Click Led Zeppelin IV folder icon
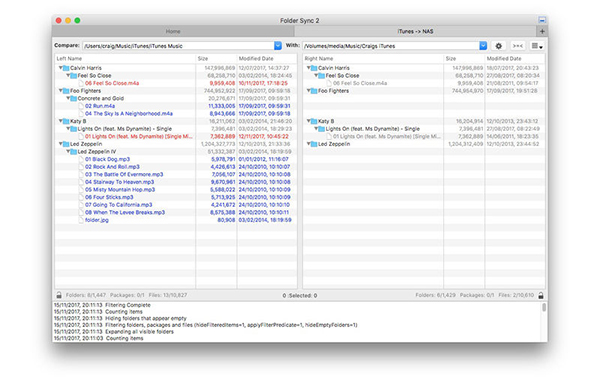The width and height of the screenshot is (600, 380). pos(74,152)
